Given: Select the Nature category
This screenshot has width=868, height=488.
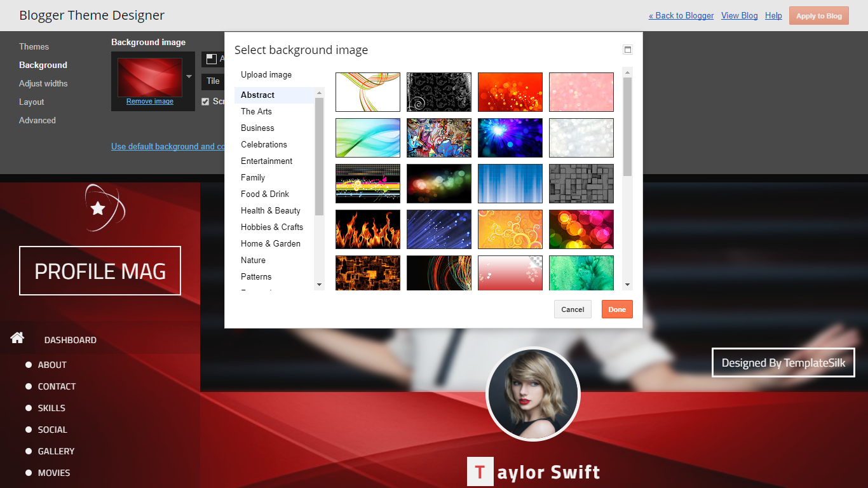Looking at the screenshot, I should click(253, 260).
